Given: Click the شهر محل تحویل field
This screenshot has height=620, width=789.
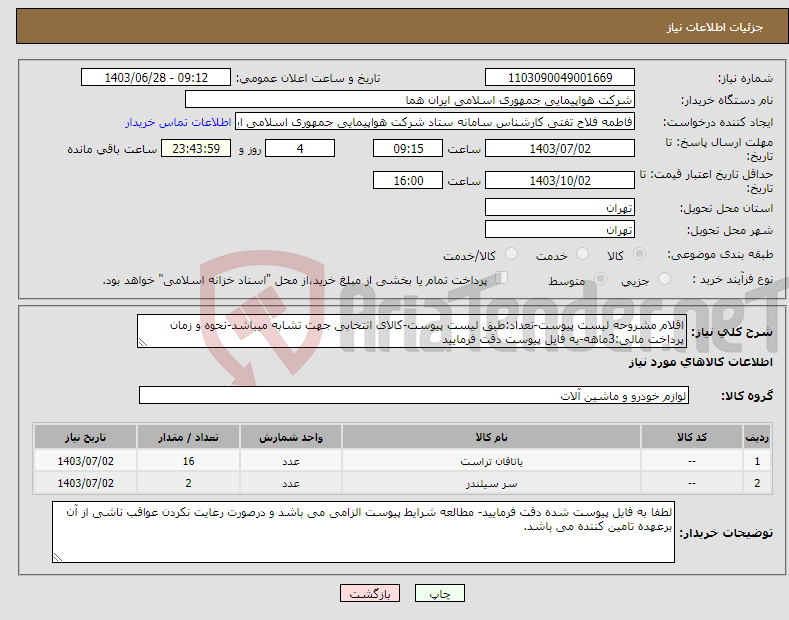Looking at the screenshot, I should [560, 229].
